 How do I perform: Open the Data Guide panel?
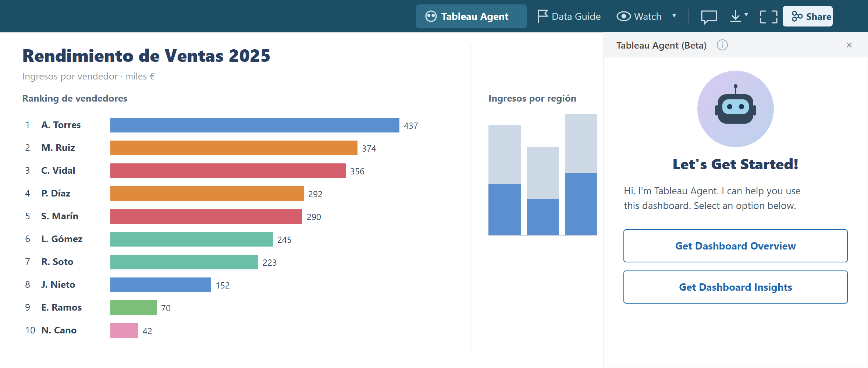click(569, 16)
